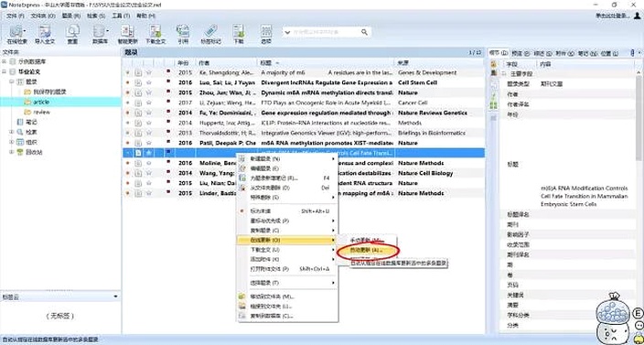Open the 文件 (F) menu

(x=16, y=16)
